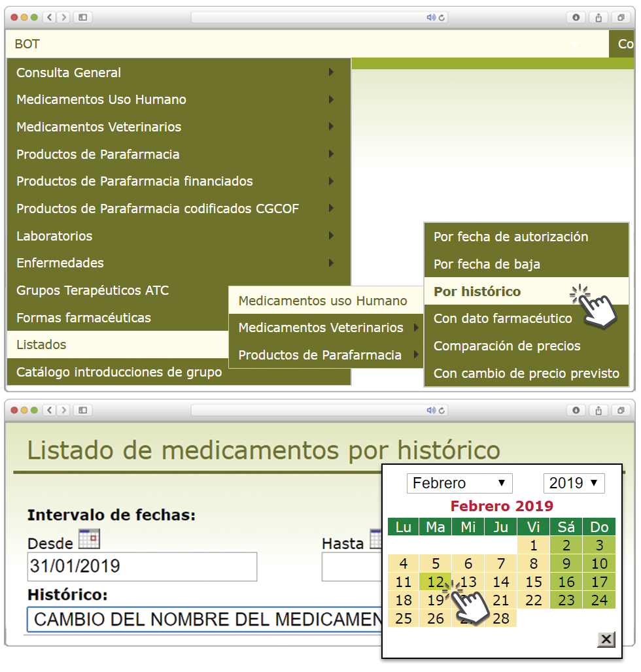Reload the page in the top browser window
This screenshot has height=672, width=641.
[442, 18]
